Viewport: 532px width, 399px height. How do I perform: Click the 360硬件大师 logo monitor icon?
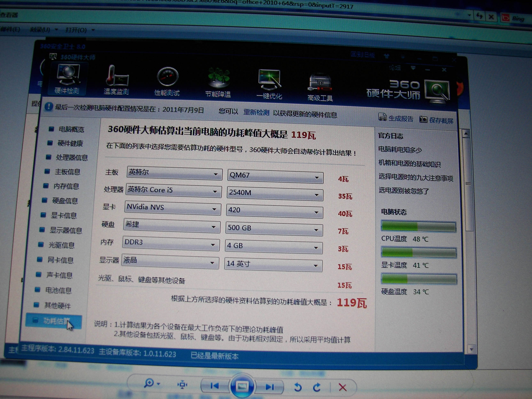437,92
